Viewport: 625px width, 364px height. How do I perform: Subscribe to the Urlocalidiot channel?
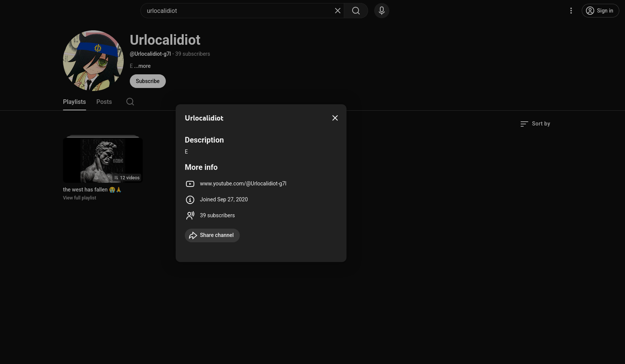[x=148, y=81]
